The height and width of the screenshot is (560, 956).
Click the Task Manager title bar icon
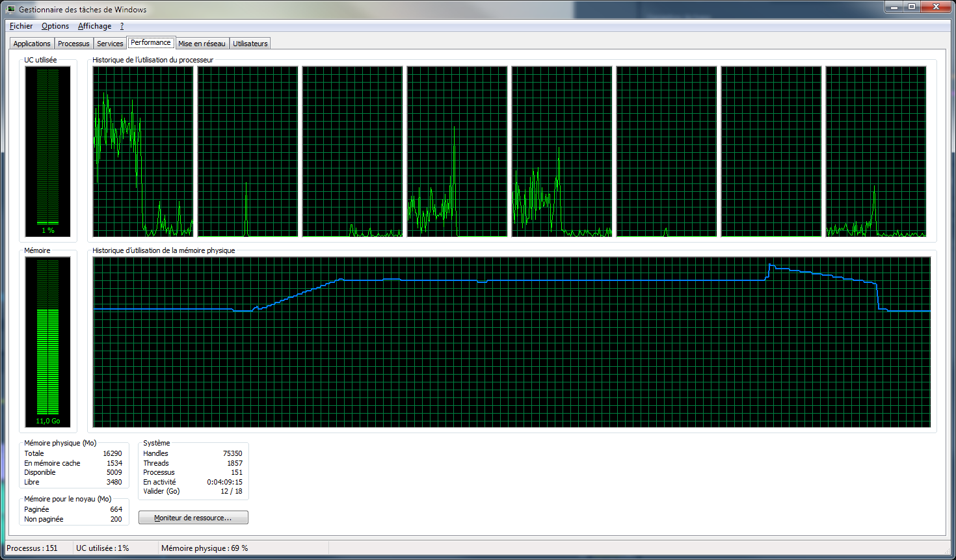click(10, 9)
